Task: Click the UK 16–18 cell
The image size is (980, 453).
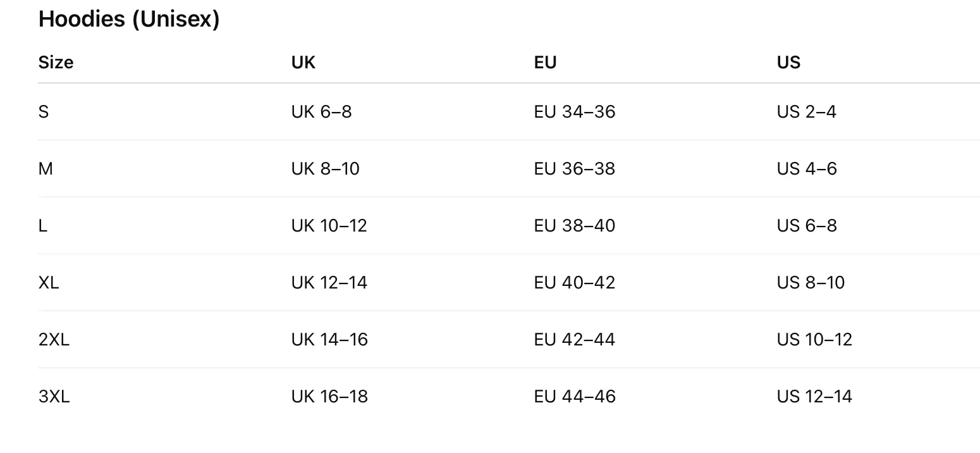Action: tap(329, 397)
